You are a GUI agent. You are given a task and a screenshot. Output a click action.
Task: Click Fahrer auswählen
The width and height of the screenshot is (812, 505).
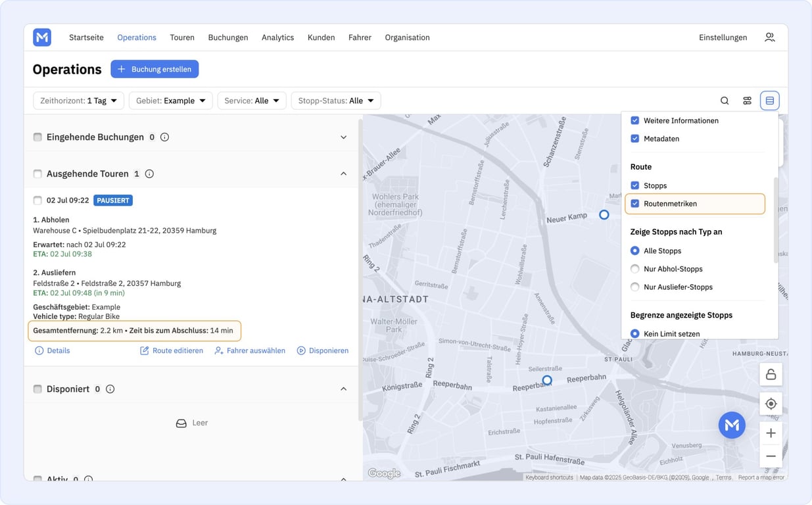250,351
